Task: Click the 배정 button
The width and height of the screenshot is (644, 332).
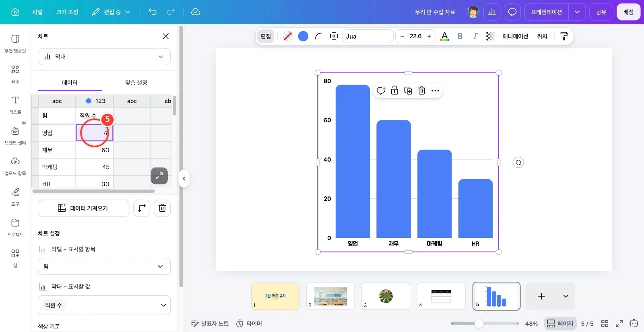Action: (x=628, y=12)
